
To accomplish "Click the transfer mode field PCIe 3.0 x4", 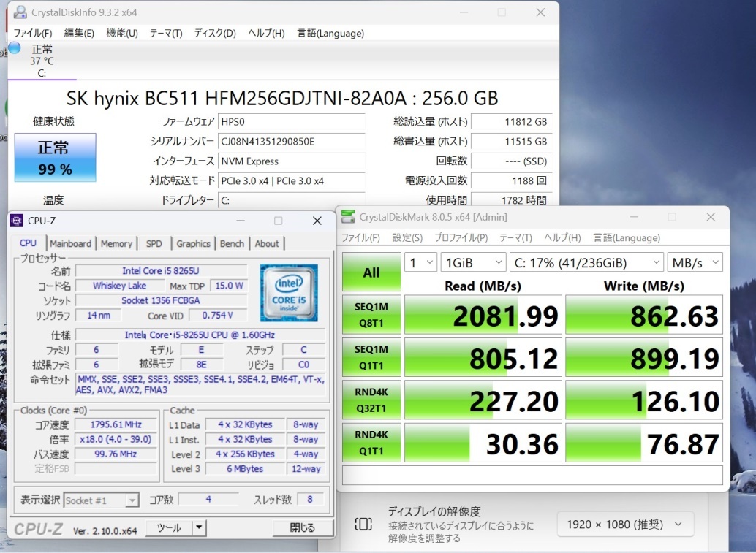I will pyautogui.click(x=291, y=181).
